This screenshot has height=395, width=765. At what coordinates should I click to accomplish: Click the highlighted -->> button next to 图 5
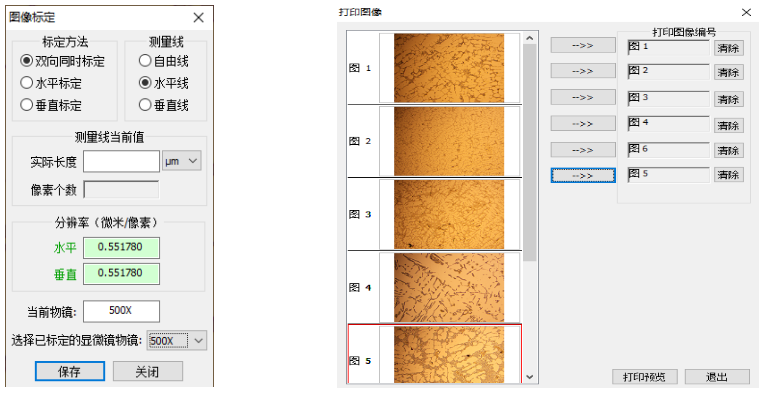click(583, 176)
